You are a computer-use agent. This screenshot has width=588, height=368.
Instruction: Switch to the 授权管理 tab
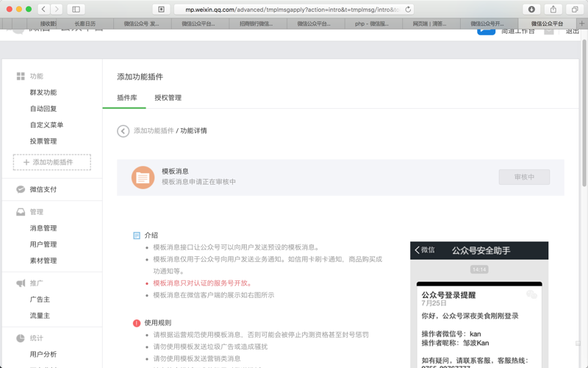tap(168, 98)
